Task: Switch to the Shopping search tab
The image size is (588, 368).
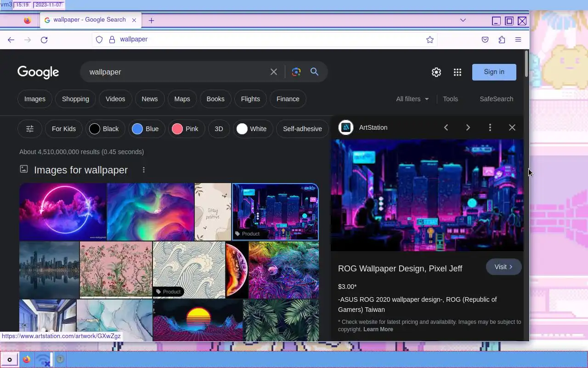Action: (x=75, y=99)
